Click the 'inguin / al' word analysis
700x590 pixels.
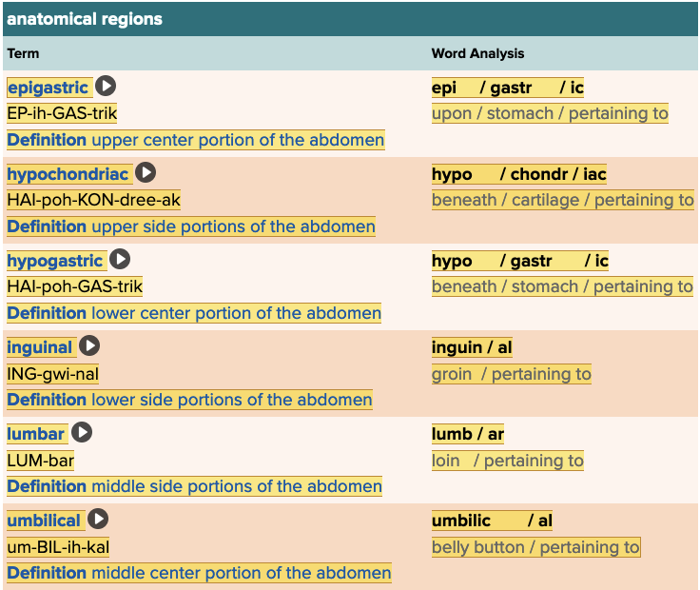click(x=472, y=347)
